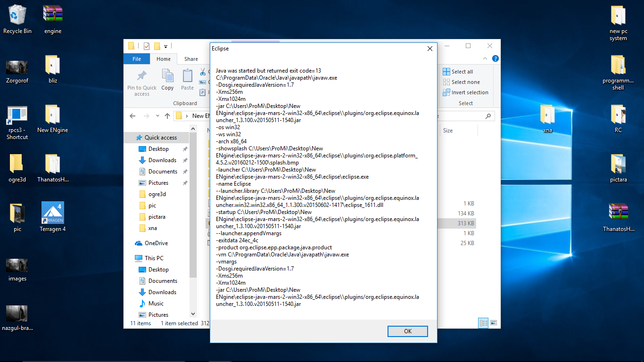Screen dimensions: 644x362
Task: Select Quick access in navigation pane
Action: (156, 138)
